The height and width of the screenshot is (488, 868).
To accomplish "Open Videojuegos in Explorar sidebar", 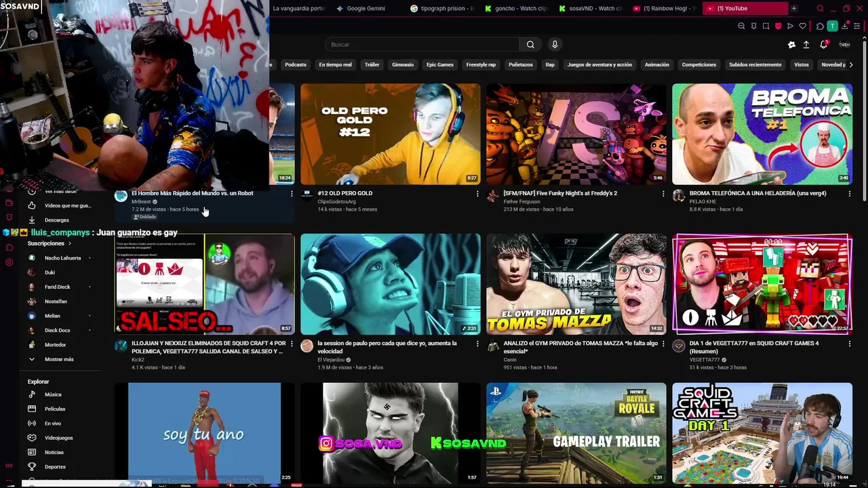I will click(x=58, y=438).
